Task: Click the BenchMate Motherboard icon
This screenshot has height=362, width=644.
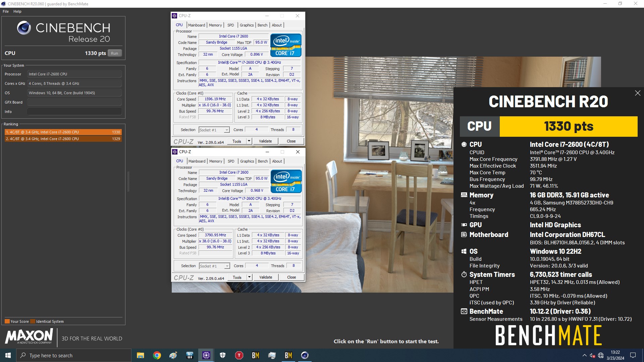Action: [464, 235]
